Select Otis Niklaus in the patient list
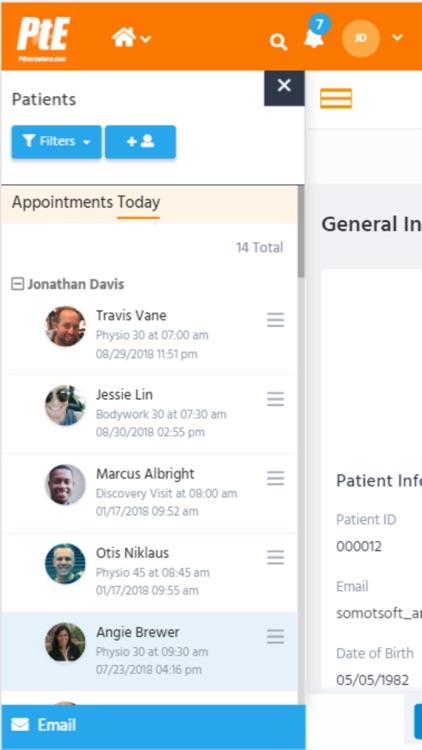 [x=149, y=572]
